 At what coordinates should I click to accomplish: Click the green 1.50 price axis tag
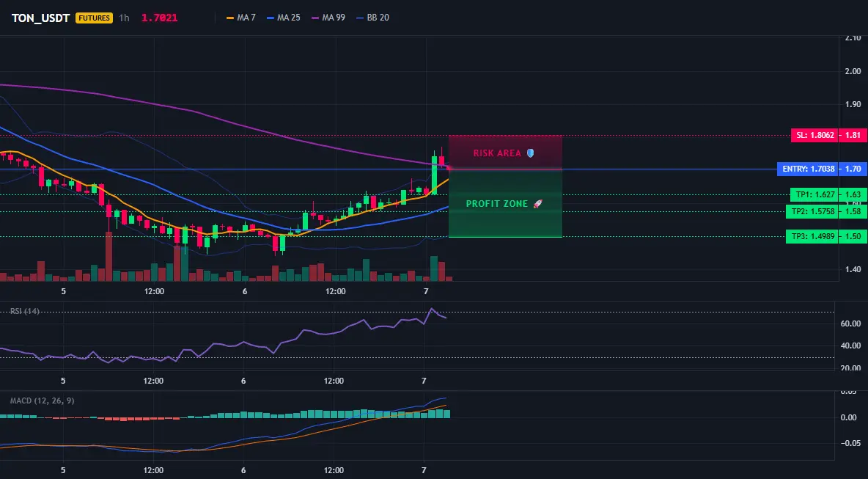coord(853,236)
